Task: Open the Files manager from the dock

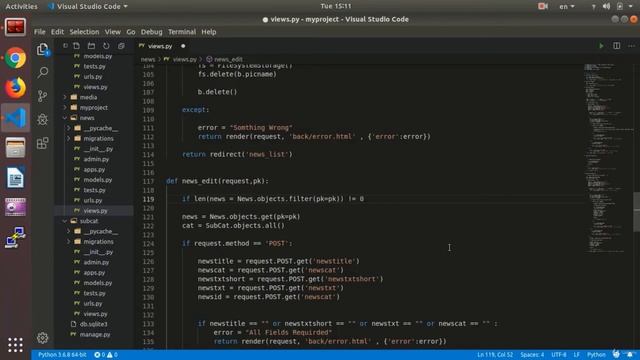Action: point(16,147)
